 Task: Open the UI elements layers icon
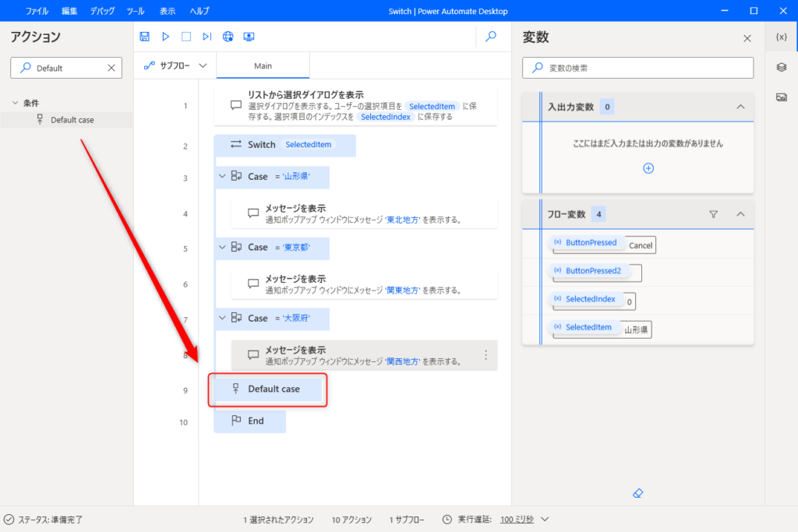click(781, 67)
